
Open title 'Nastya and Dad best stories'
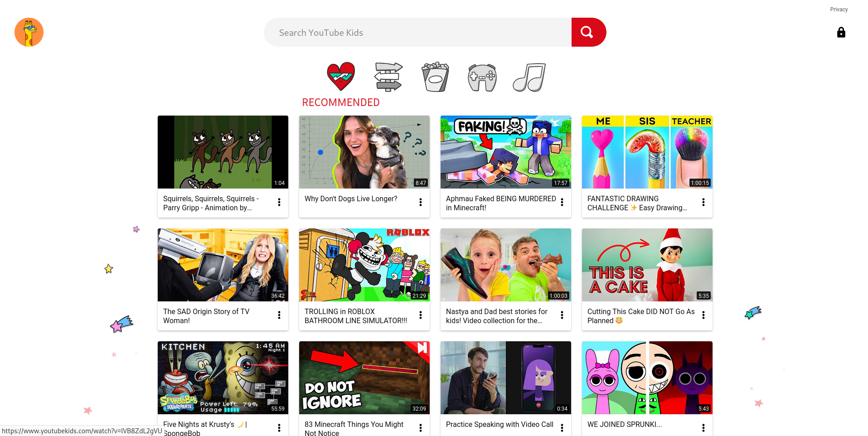point(497,316)
